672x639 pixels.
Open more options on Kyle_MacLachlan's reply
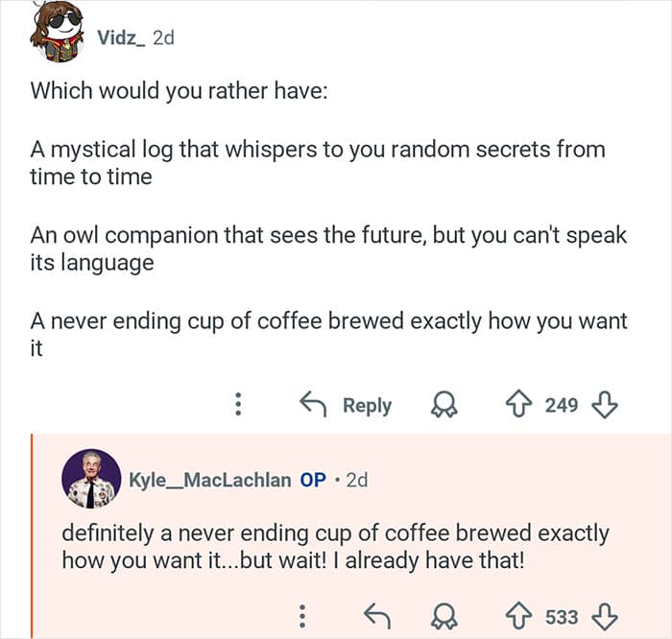click(302, 614)
